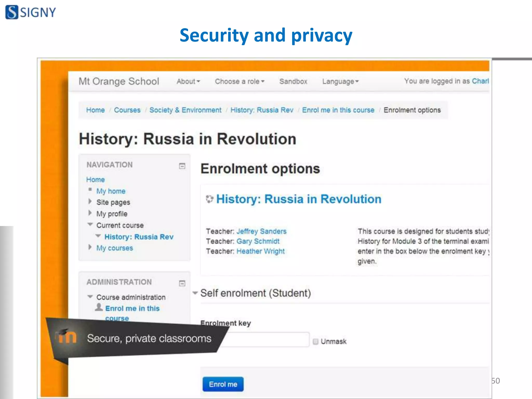
Task: Expand the My courses tree node
Action: [90, 247]
